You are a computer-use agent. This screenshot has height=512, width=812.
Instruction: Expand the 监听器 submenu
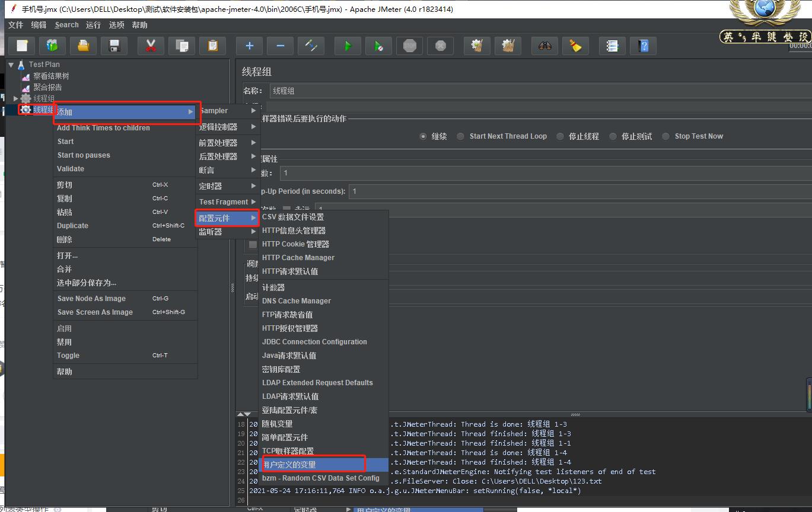click(228, 232)
